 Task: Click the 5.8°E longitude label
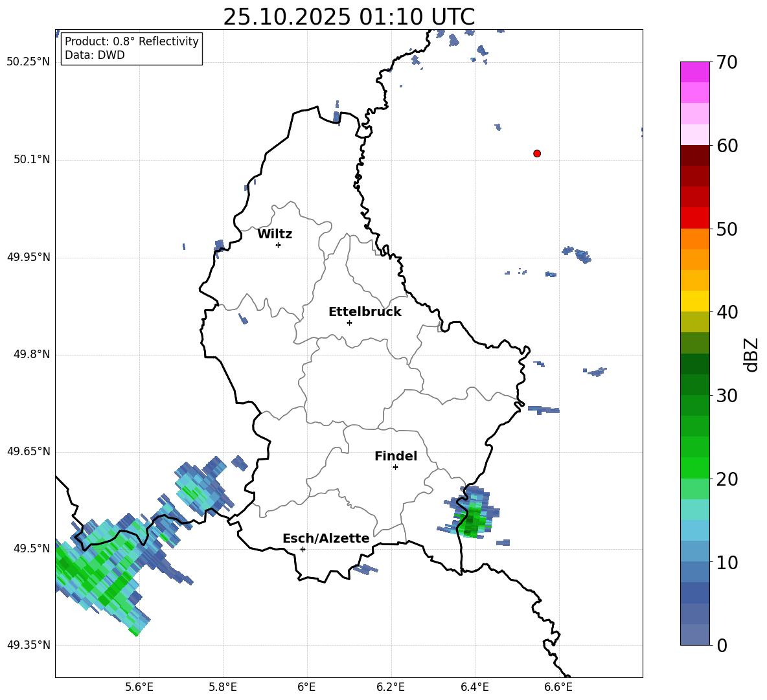tap(223, 687)
